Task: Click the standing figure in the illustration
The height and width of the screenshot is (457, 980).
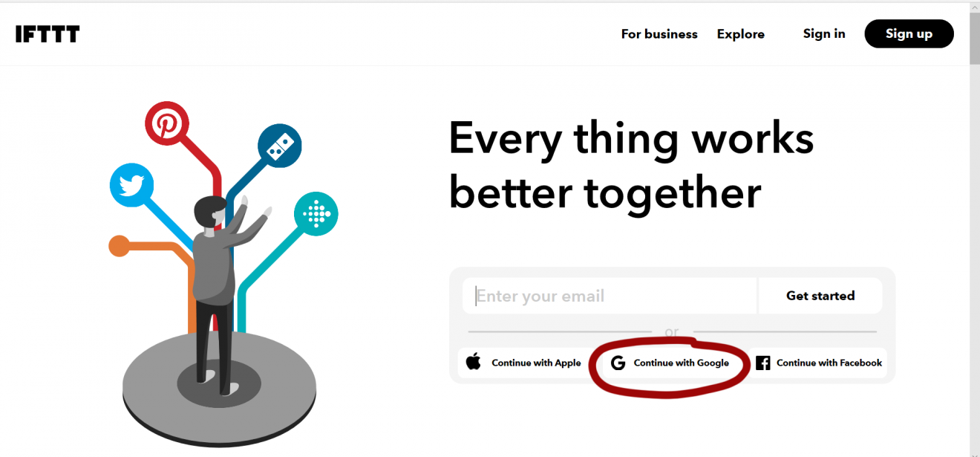Action: 212,275
